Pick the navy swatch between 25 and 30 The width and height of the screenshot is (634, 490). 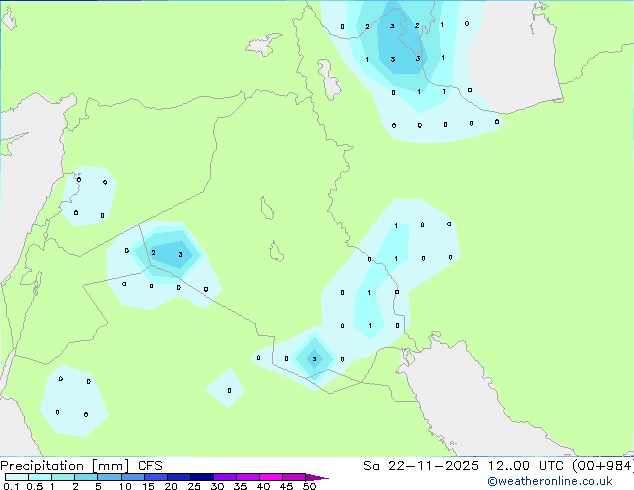coord(202,477)
